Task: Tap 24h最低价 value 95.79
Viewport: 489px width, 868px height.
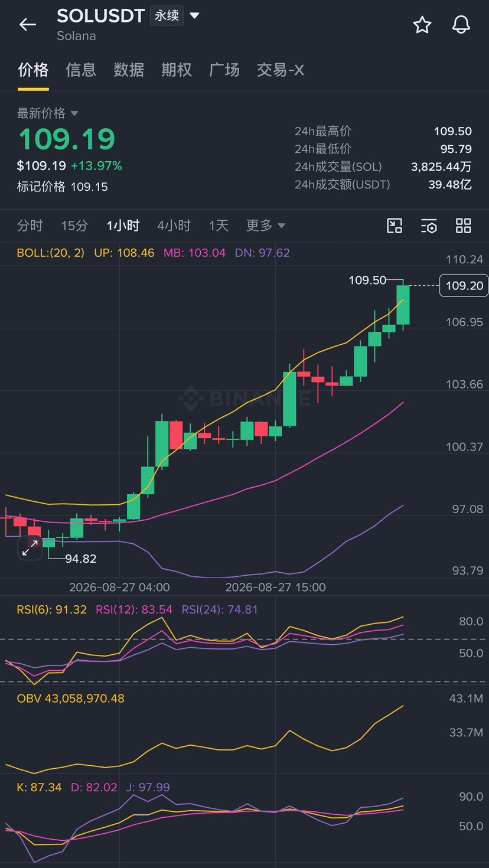Action: point(456,149)
